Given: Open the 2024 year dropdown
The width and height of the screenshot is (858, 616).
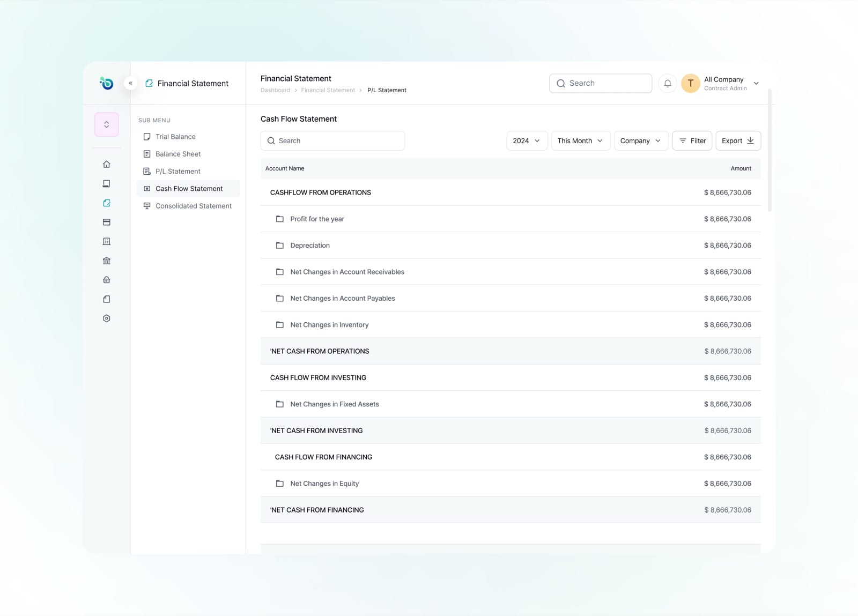Looking at the screenshot, I should pos(527,140).
